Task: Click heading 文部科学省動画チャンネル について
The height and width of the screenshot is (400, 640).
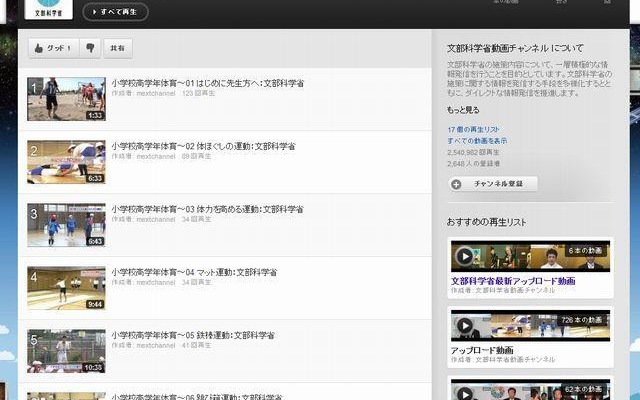Action: (x=516, y=48)
